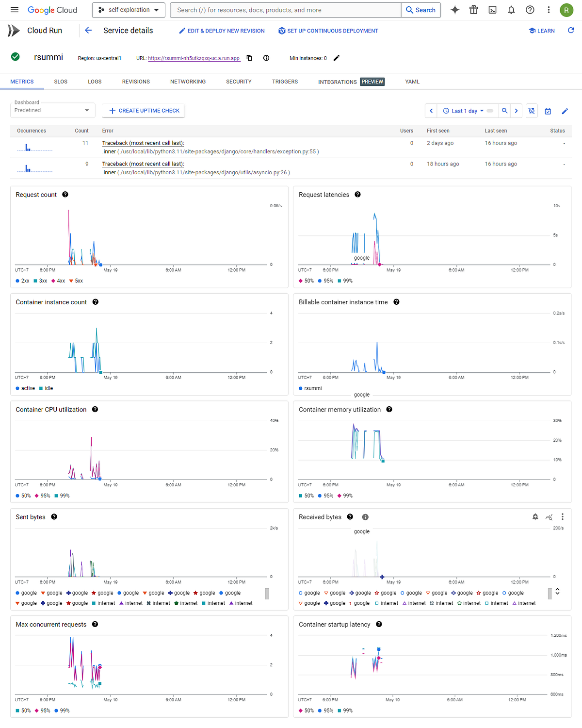582x728 pixels.
Task: Copy the service URL
Action: point(249,58)
